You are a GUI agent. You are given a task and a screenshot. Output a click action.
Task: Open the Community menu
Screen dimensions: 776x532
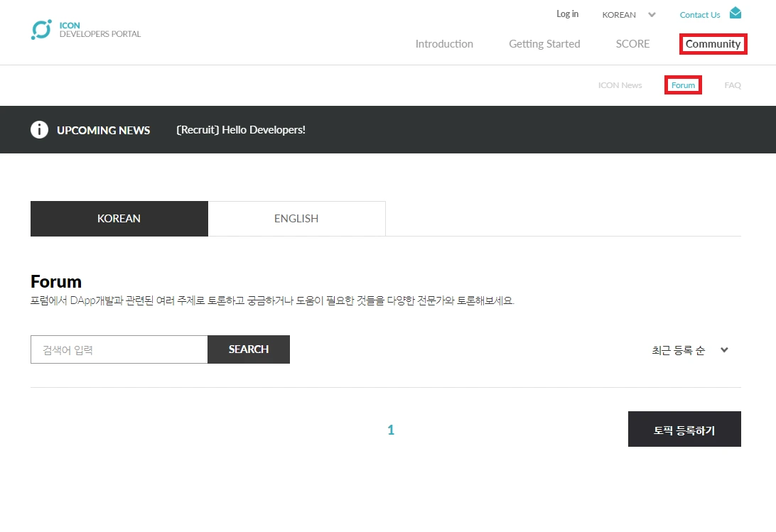pos(713,44)
